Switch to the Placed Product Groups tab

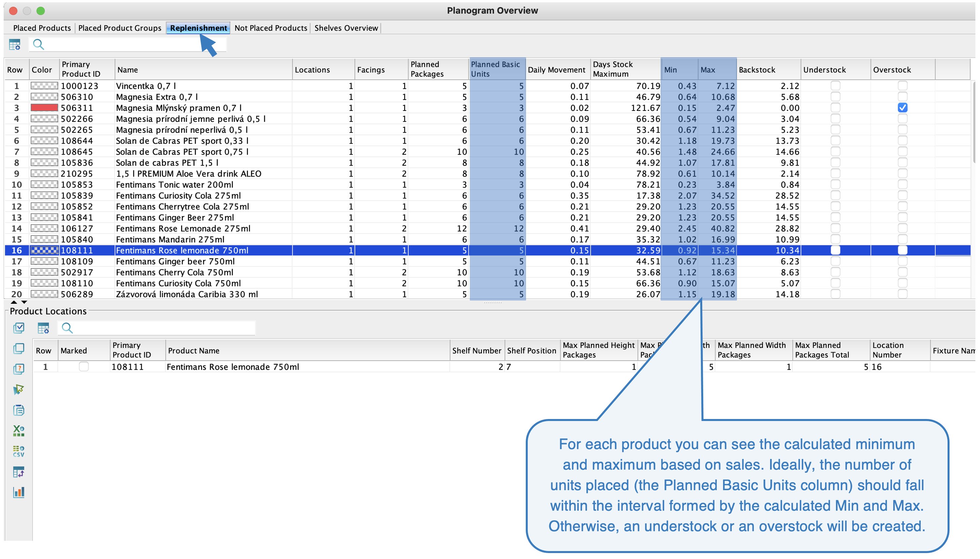point(120,28)
